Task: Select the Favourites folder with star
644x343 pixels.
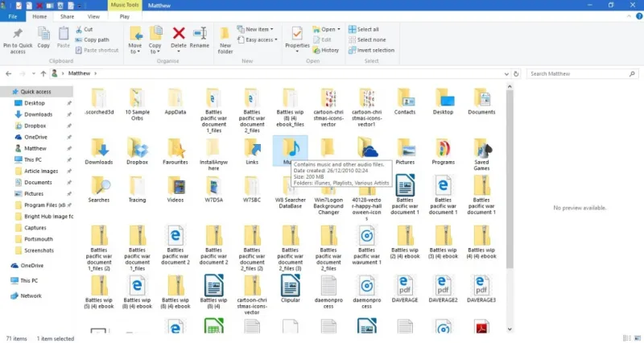Action: (x=176, y=150)
